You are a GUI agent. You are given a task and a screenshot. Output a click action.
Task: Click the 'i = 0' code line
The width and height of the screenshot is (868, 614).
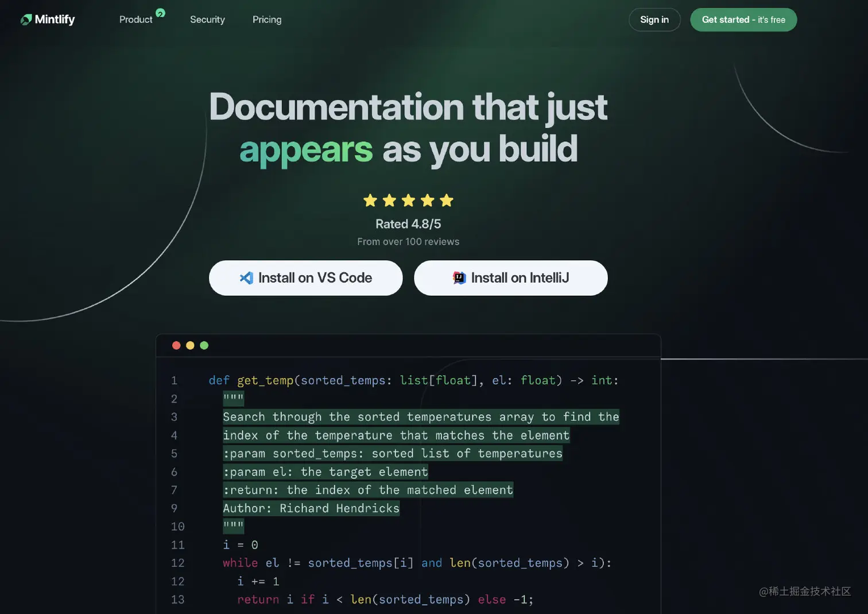(x=241, y=545)
